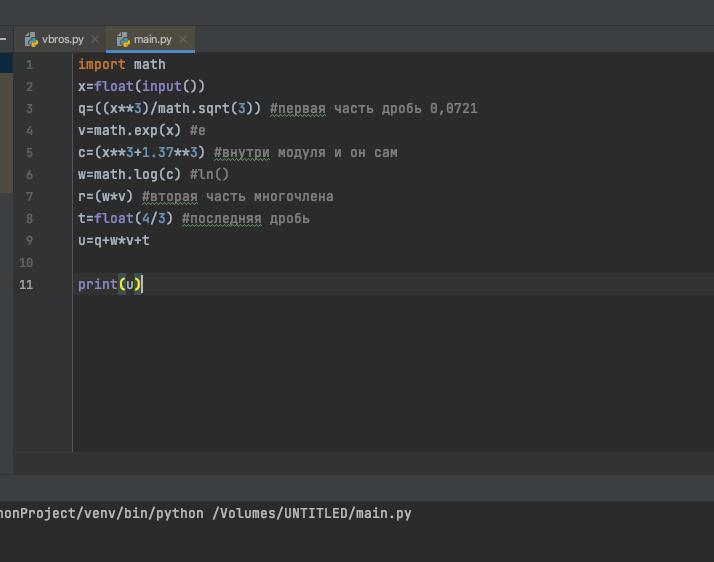The height and width of the screenshot is (562, 714).
Task: Click the u=q+w*v+t line
Action: click(113, 241)
